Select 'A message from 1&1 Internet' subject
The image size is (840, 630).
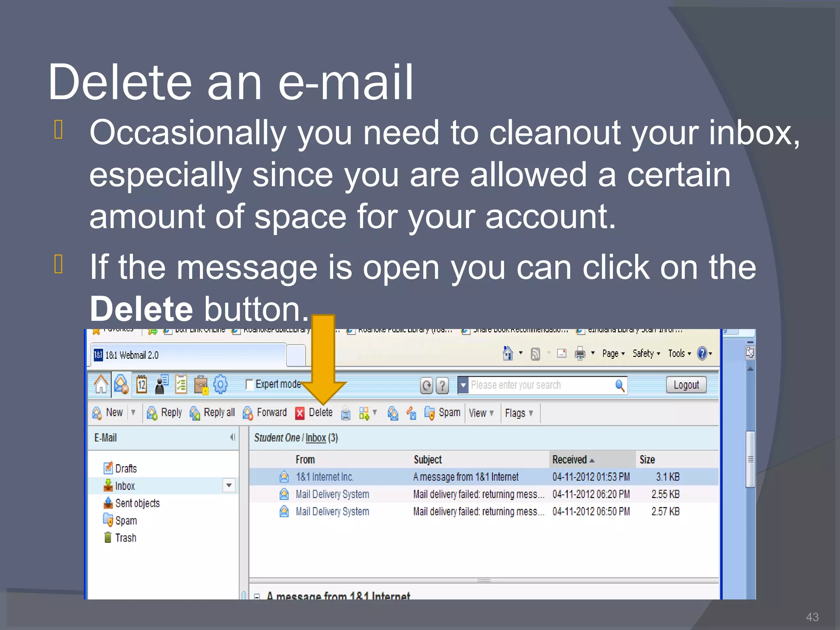coord(466,477)
